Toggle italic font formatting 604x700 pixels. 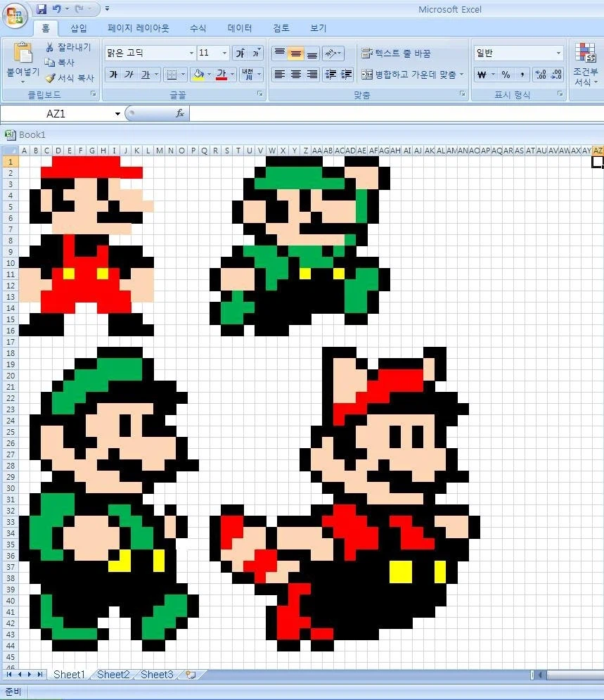coord(129,75)
